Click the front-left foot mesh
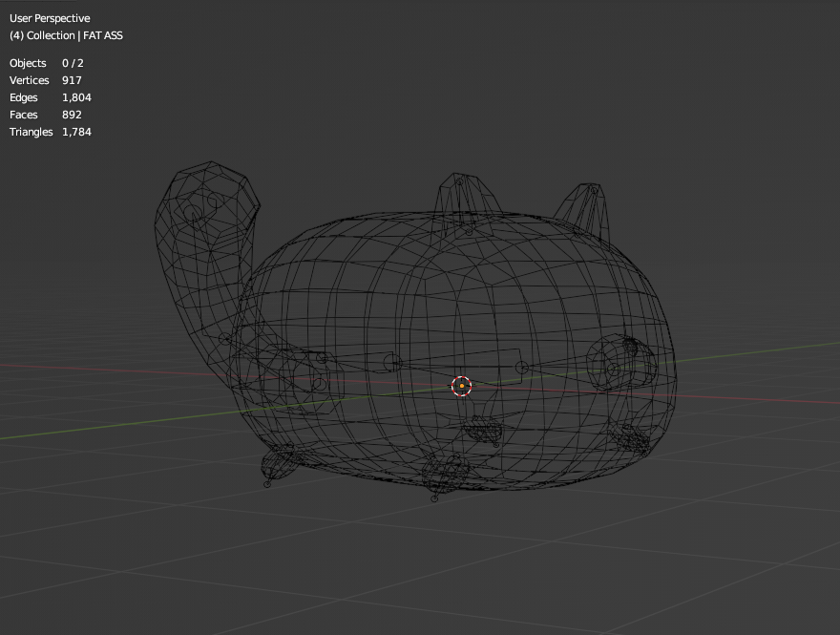The width and height of the screenshot is (840, 635). 281,463
